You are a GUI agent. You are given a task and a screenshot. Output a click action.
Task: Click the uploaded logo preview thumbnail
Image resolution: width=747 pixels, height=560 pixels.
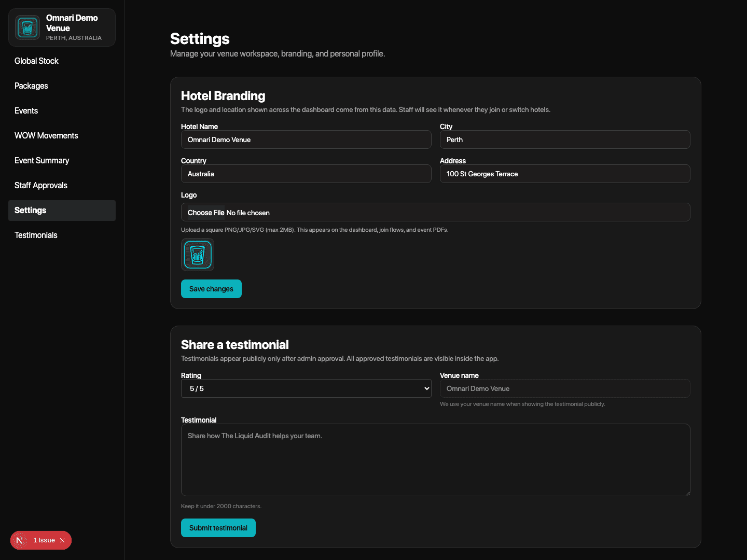click(x=197, y=255)
